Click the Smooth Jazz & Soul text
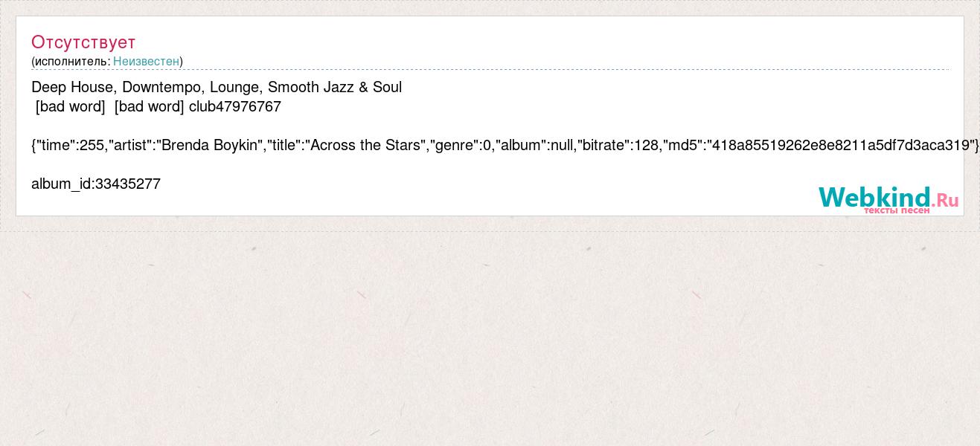 [335, 88]
